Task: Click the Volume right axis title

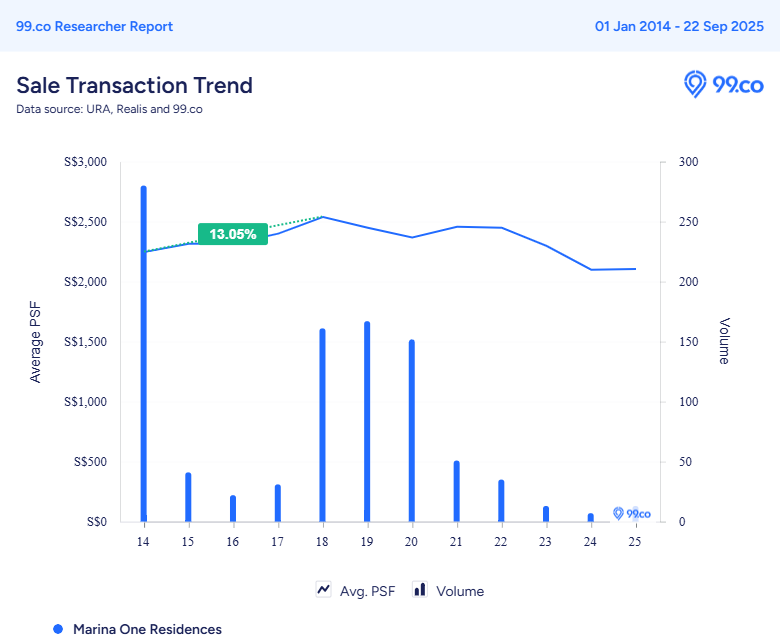Action: click(x=724, y=342)
